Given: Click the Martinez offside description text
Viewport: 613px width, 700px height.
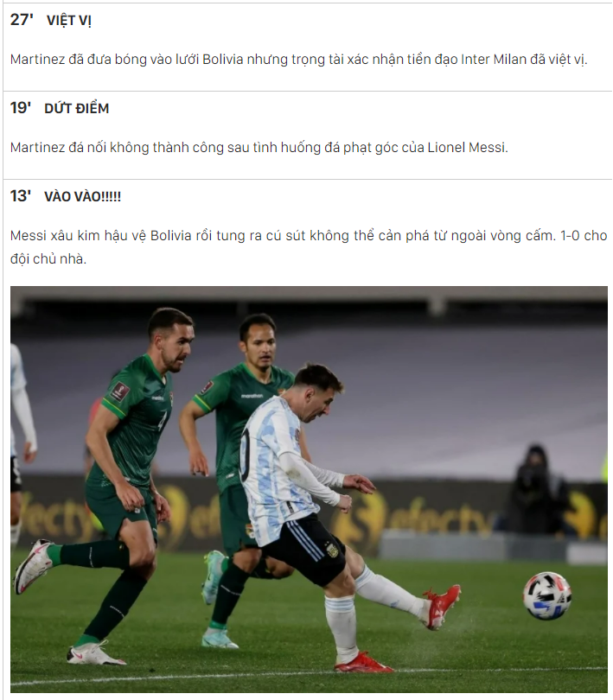Looking at the screenshot, I should [298, 60].
